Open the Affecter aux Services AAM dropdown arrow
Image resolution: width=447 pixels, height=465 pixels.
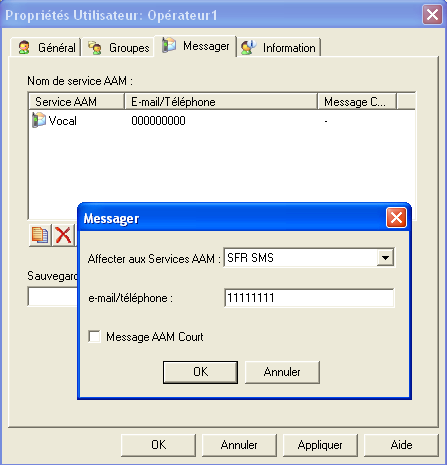coord(385,258)
